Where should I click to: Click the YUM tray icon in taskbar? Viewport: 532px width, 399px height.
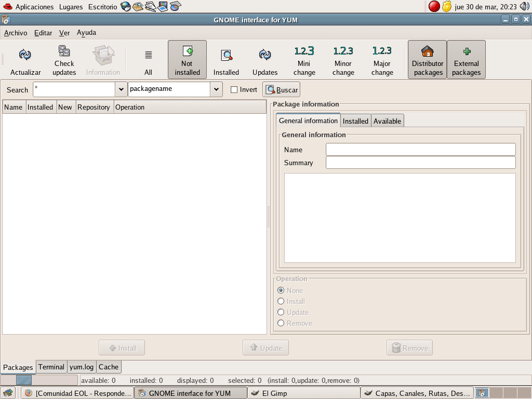[482, 393]
